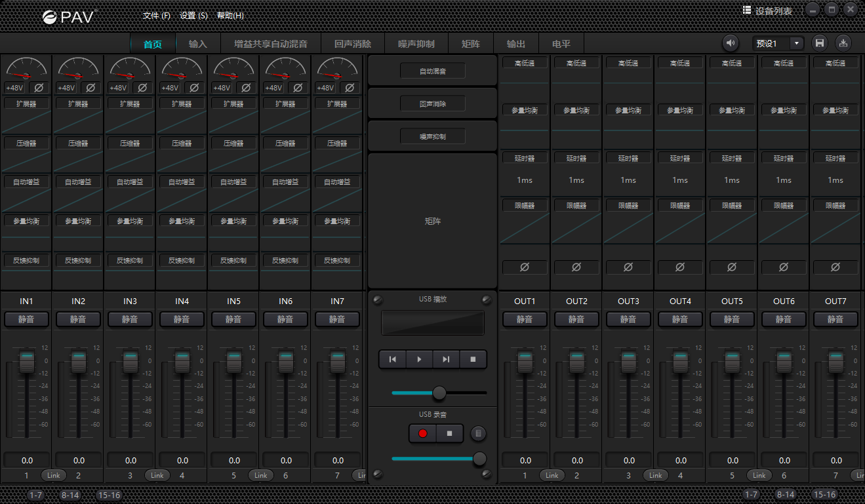Switch to the 回声消除 tab
Screen dimensions: 865x504
coord(353,44)
